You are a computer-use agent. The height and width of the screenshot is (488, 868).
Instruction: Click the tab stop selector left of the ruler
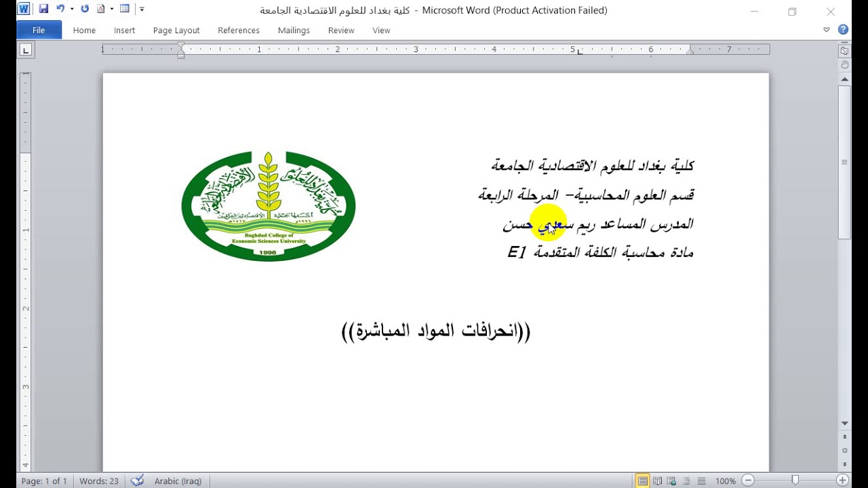coord(26,49)
